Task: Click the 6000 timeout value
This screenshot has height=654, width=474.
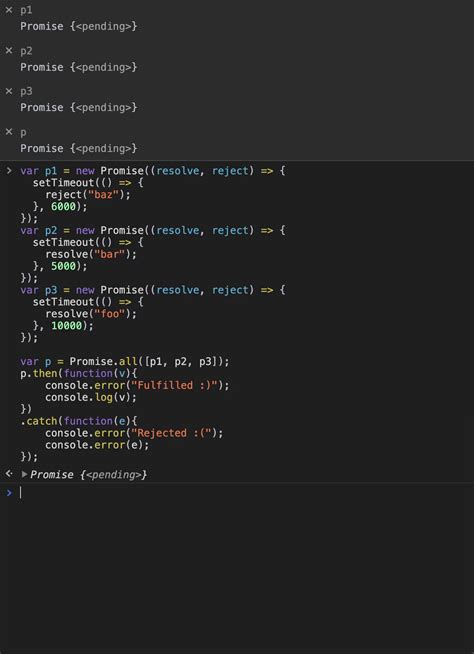Action: pos(63,206)
